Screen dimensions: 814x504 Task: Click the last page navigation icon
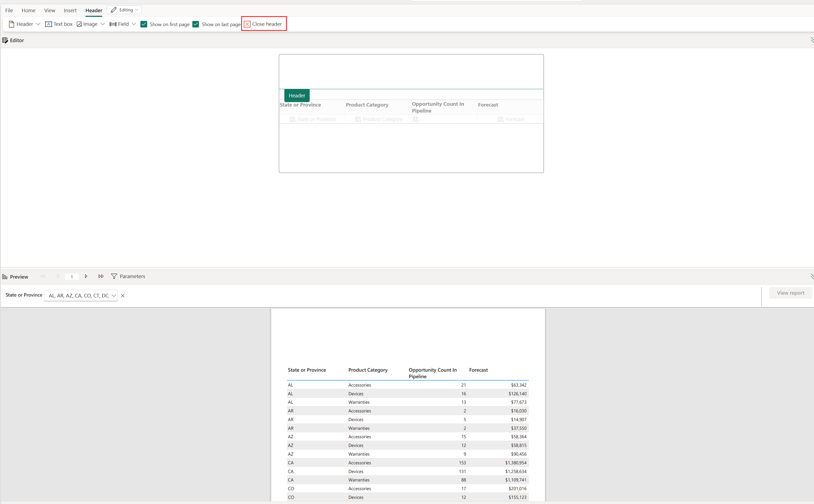(101, 276)
